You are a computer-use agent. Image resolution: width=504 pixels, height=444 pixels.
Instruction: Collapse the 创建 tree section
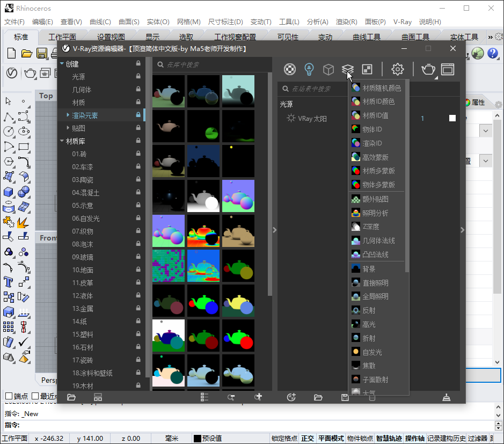pos(62,64)
